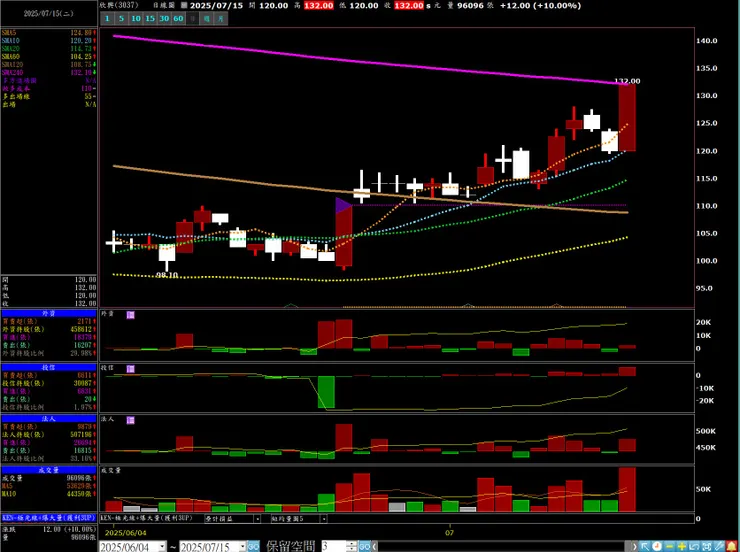Click the SMA5 indicator row
This screenshot has height=552, width=740.
49,33
